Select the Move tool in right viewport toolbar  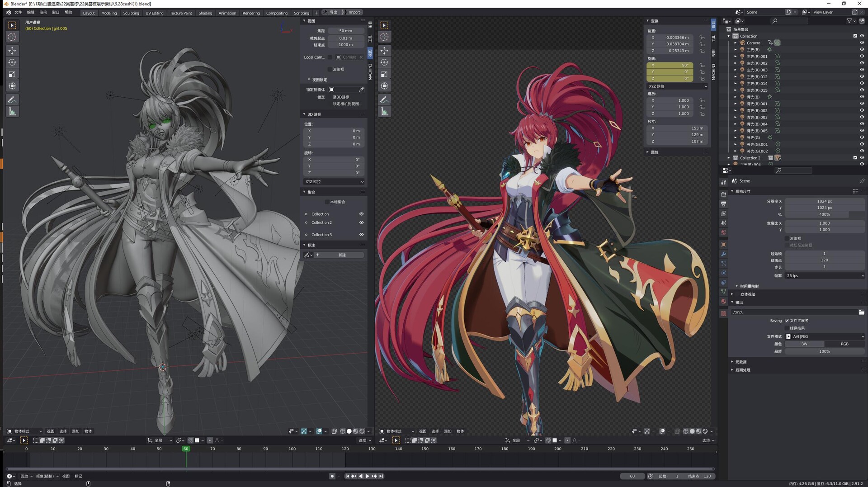pos(384,50)
